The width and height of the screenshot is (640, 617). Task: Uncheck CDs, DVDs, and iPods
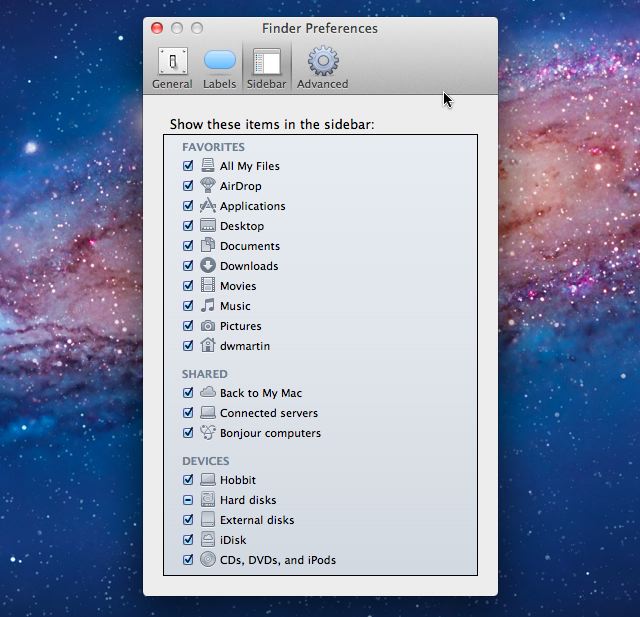(188, 560)
